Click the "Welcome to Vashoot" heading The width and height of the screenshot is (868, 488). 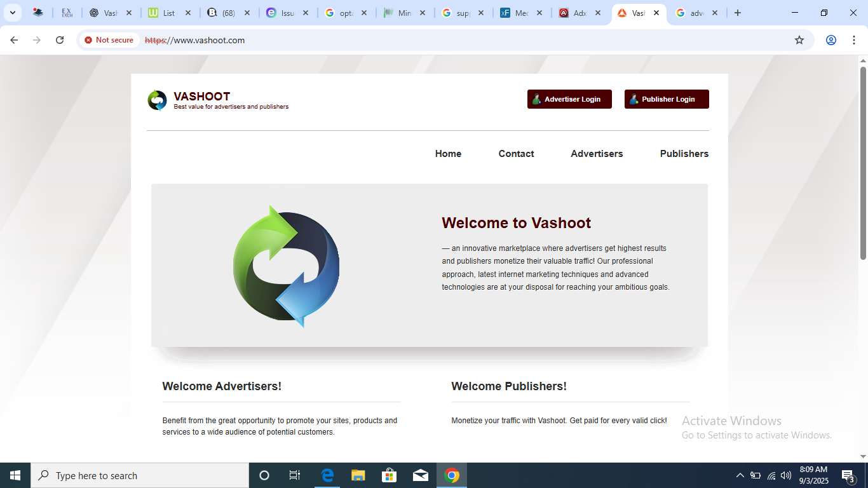(517, 223)
